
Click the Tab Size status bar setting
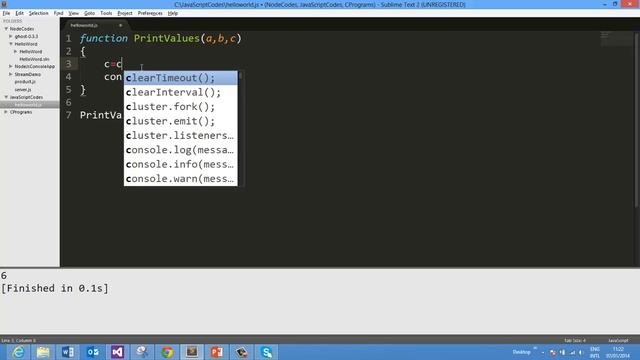click(575, 340)
